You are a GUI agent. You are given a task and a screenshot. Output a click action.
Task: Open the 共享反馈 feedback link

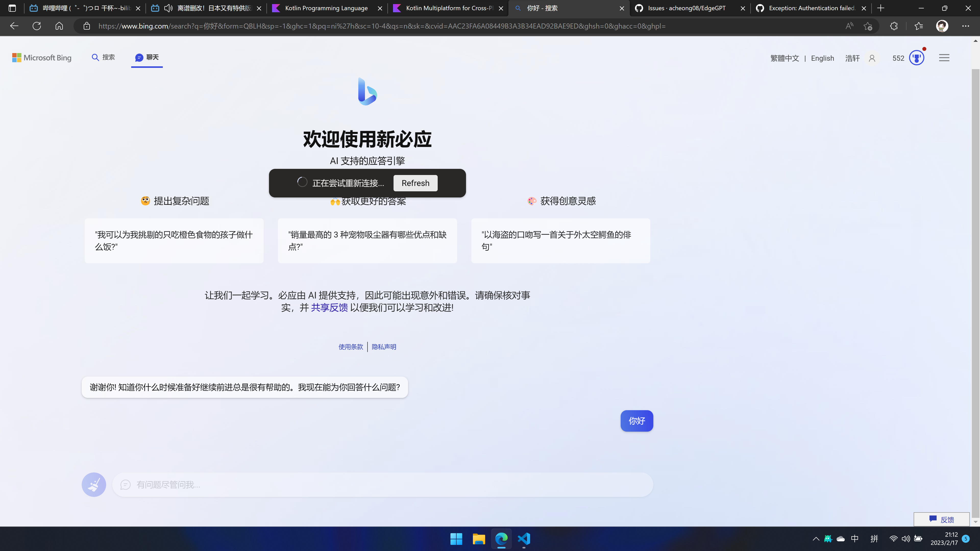(329, 308)
